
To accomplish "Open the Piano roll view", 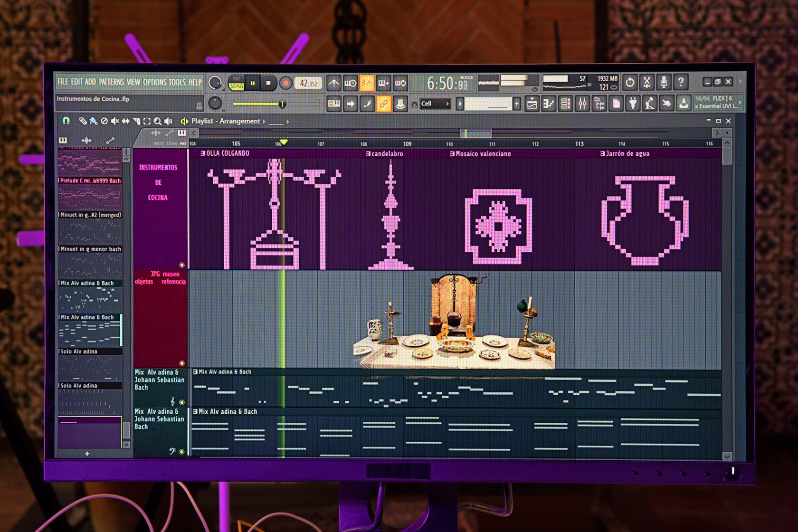I will tap(549, 104).
